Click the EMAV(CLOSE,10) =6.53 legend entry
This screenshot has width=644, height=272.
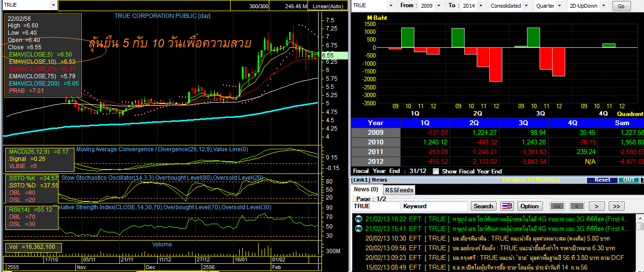[42, 62]
